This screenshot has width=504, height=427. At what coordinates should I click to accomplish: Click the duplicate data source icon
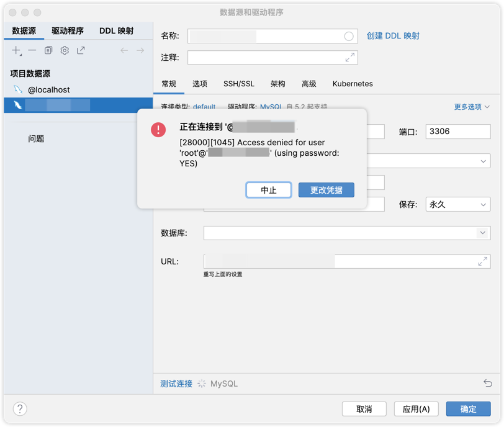(x=48, y=50)
